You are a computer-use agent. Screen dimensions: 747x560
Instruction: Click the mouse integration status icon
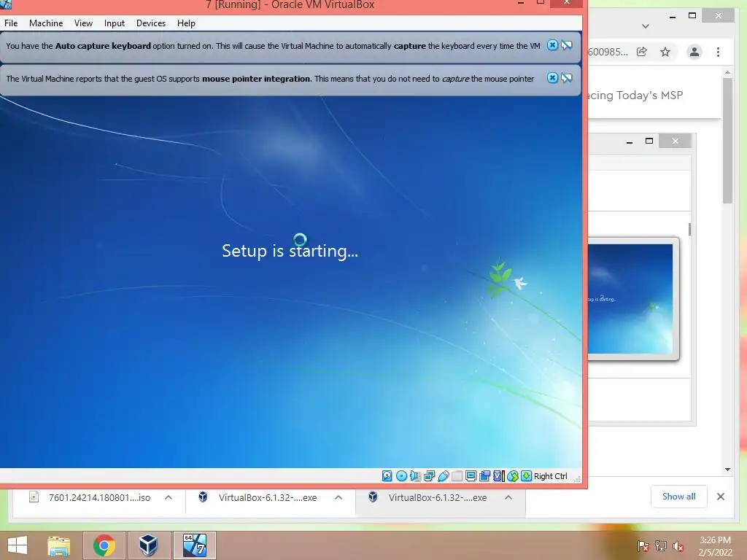(513, 475)
